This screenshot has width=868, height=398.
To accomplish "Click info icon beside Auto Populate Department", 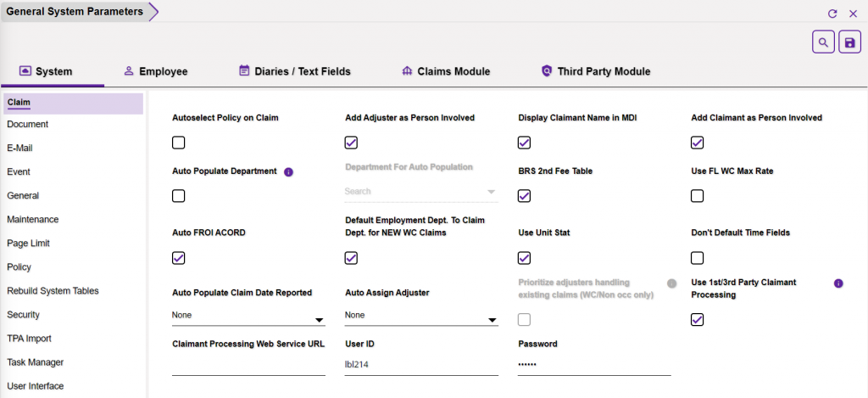I will coord(288,171).
